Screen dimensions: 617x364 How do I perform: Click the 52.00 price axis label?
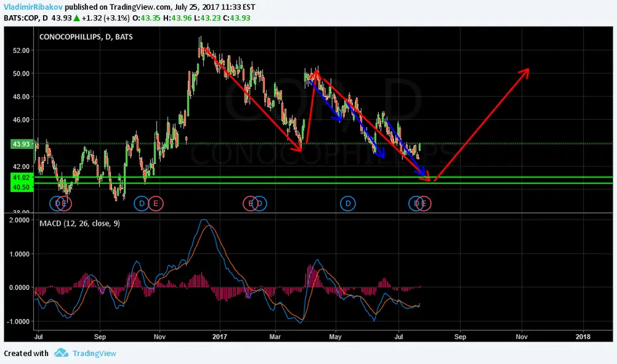(x=21, y=50)
